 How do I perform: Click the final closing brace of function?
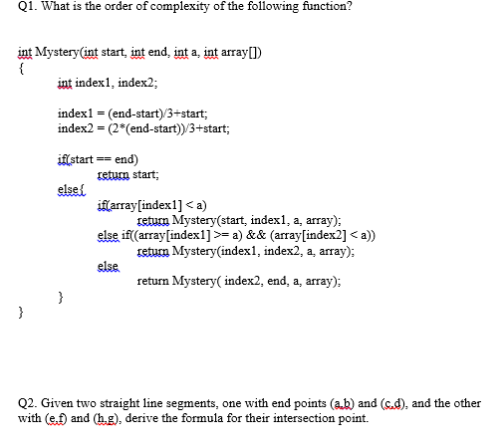click(x=21, y=313)
